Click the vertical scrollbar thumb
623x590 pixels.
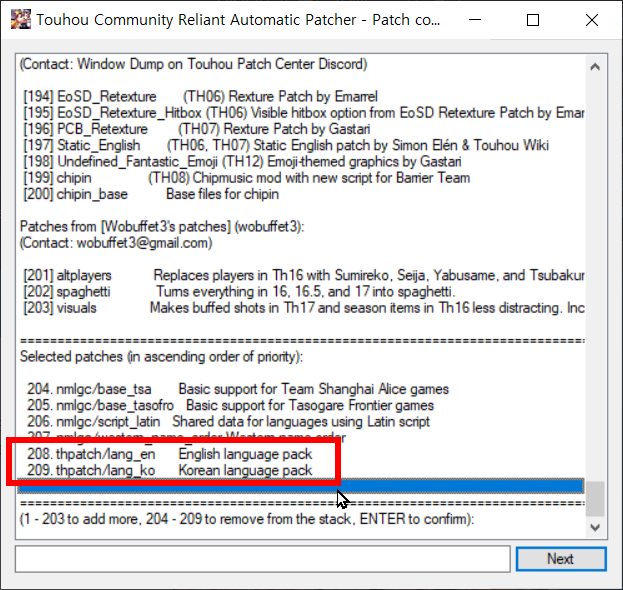click(595, 499)
